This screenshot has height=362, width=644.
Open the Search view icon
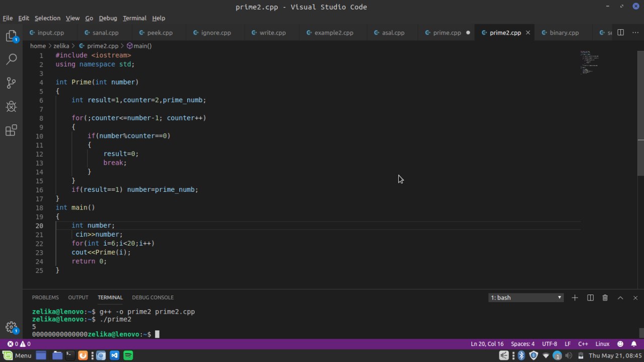11,59
